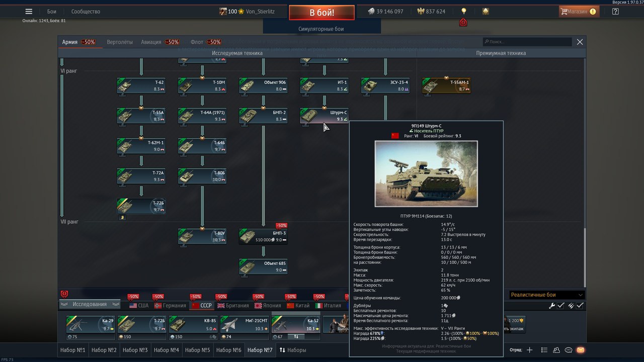Select the ИТ-1 vehicle card
Image resolution: width=644 pixels, height=362 pixels.
[x=325, y=86]
